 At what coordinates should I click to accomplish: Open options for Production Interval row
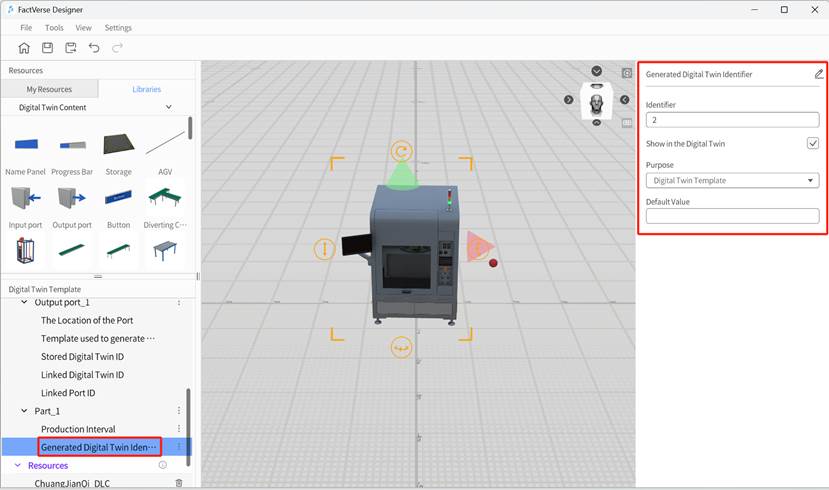[179, 429]
